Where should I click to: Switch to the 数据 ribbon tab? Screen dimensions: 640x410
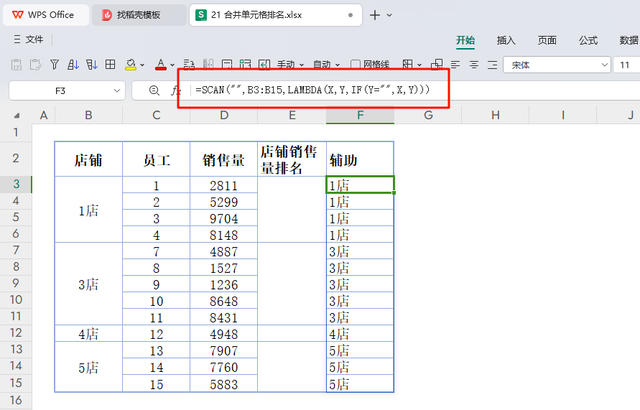click(629, 40)
